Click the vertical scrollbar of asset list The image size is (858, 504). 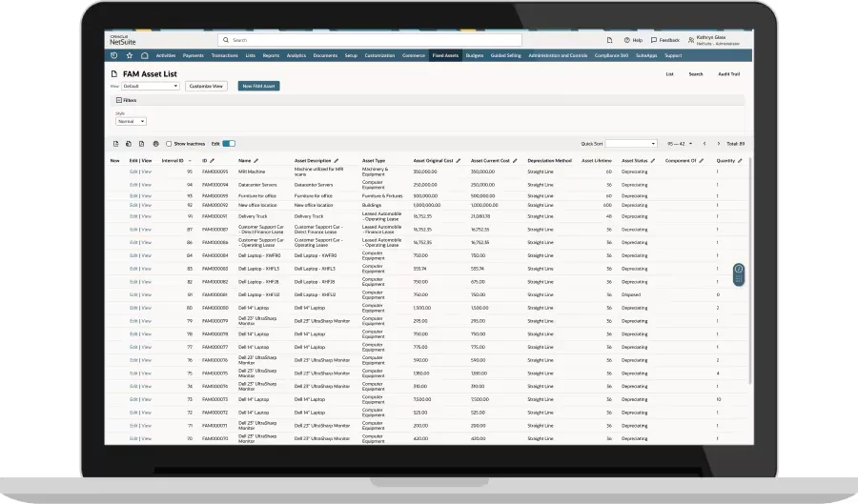pyautogui.click(x=750, y=271)
